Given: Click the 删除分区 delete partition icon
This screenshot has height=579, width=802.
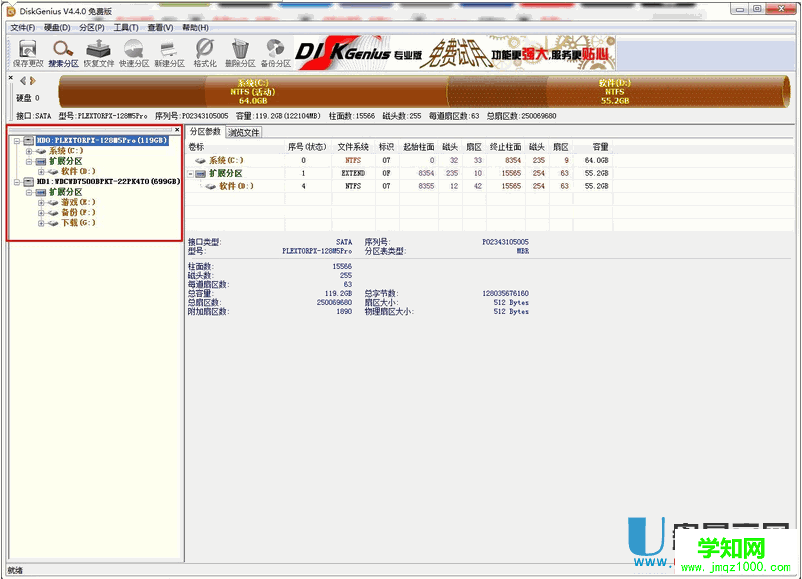Looking at the screenshot, I should point(240,53).
